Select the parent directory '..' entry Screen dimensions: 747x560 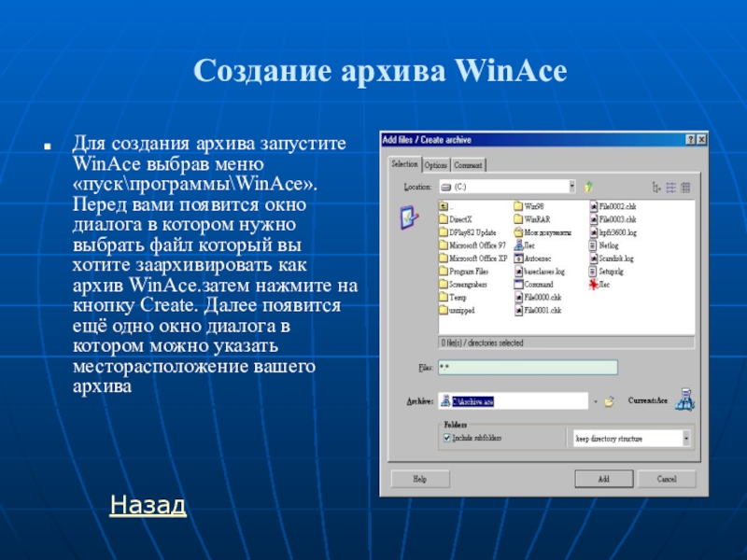(447, 206)
